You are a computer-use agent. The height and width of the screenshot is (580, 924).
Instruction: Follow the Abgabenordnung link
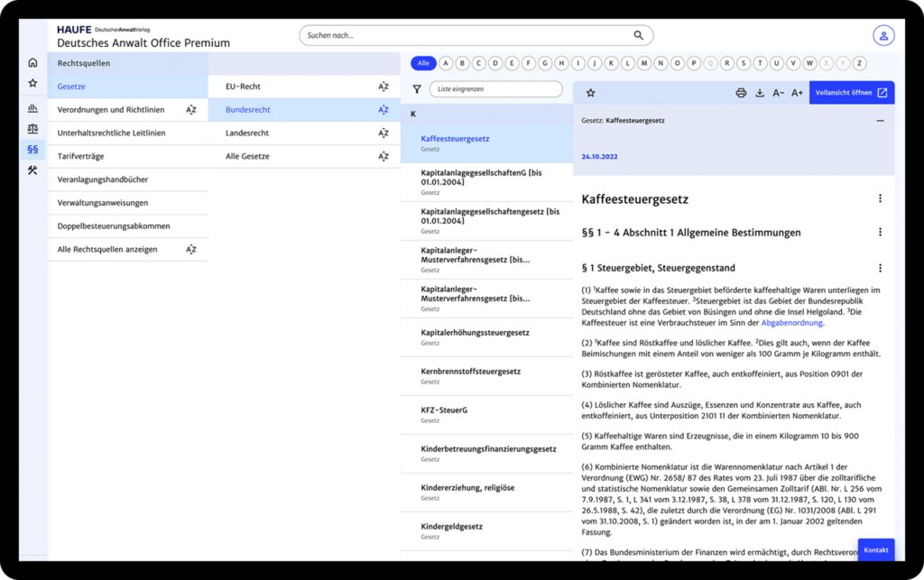(x=791, y=323)
